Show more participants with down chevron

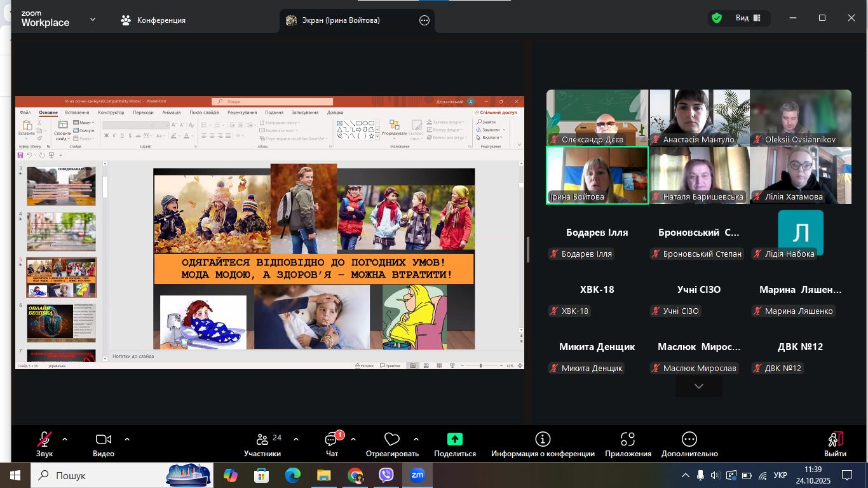pos(698,386)
